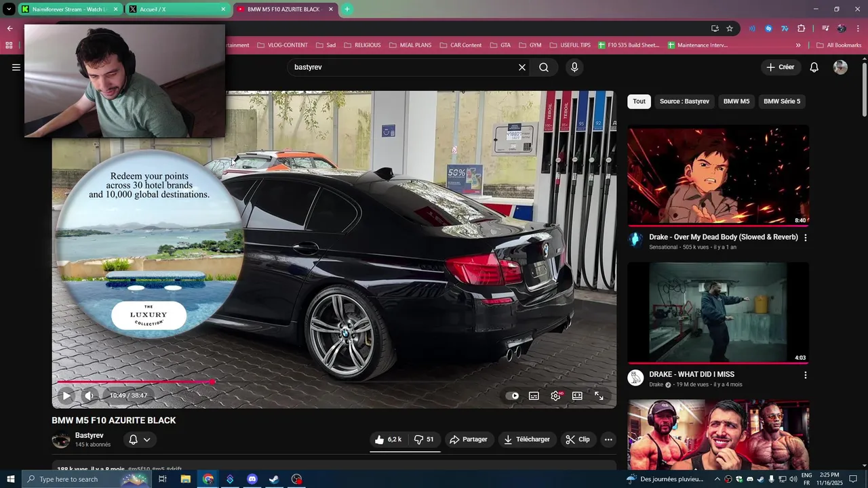This screenshot has height=488, width=868.
Task: Open the player settings gear
Action: click(556, 396)
